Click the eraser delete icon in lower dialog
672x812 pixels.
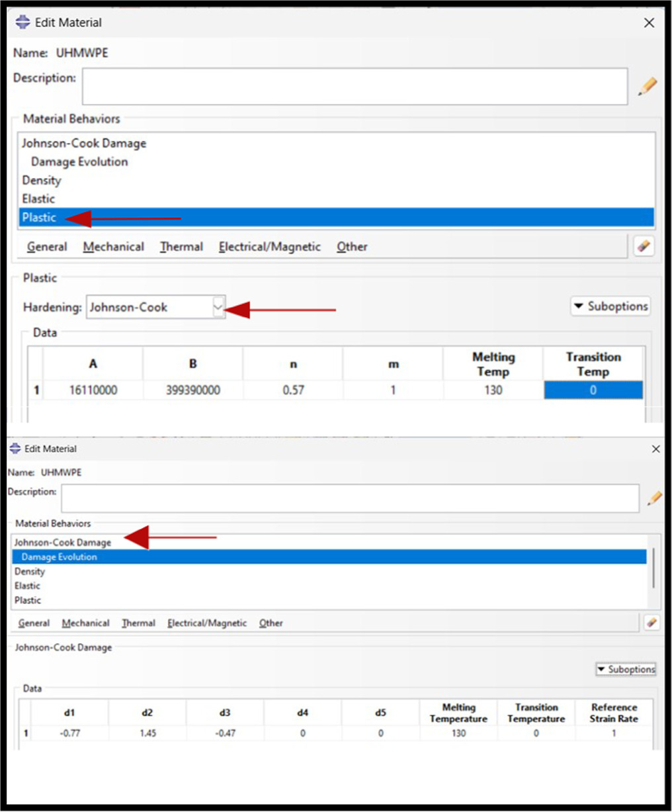click(651, 623)
